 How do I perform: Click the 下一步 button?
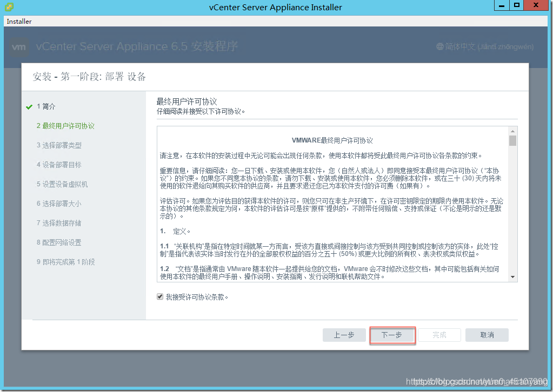[392, 335]
